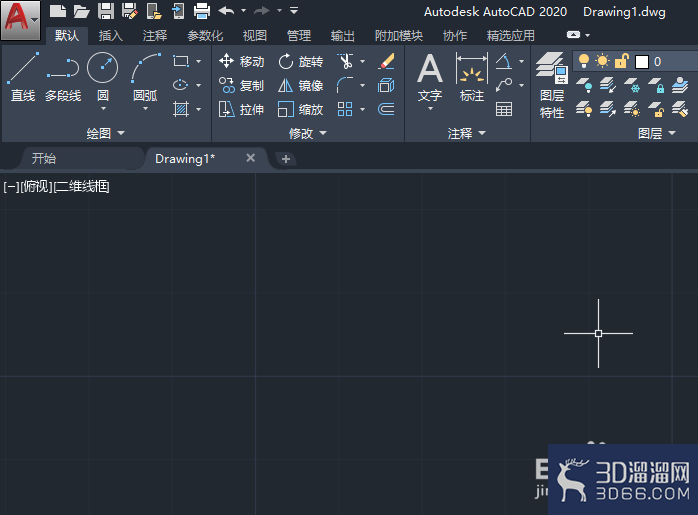Click the Rotate (旋转) tool
Viewport: 698px width, 515px height.
point(300,61)
